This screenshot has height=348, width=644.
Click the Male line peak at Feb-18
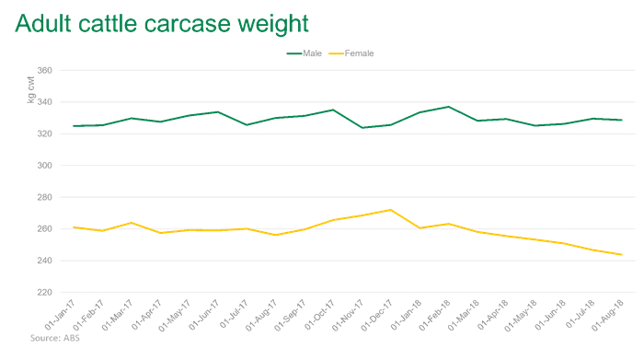coord(449,107)
